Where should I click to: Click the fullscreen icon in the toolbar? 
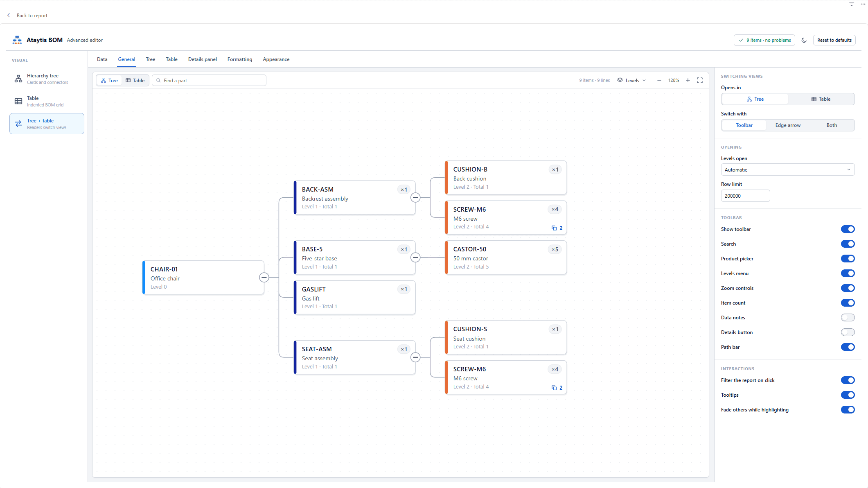click(700, 80)
